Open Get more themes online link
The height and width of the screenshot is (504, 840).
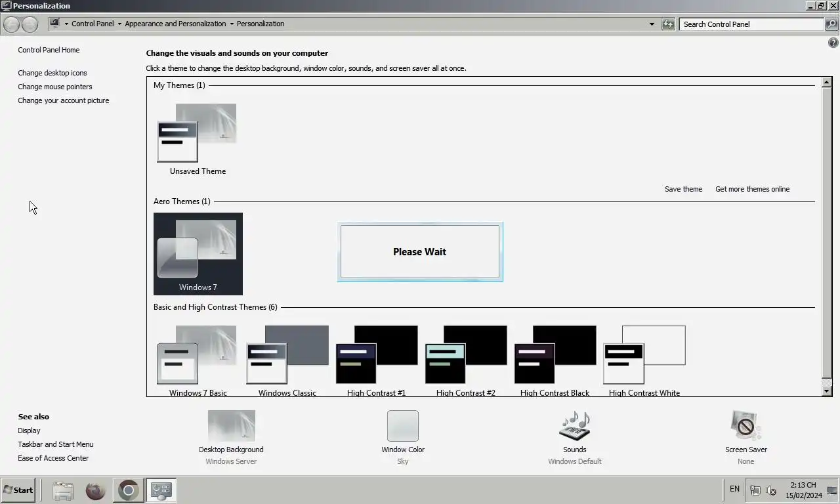coord(752,189)
